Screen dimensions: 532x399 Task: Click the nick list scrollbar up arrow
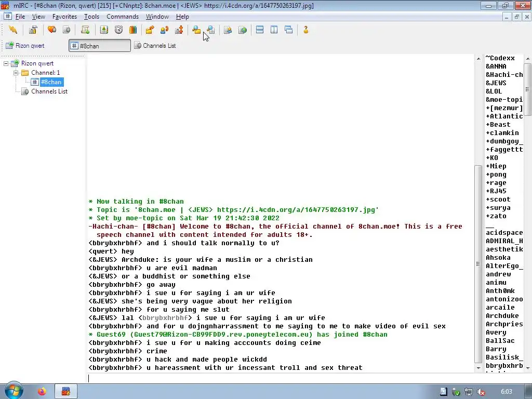[x=528, y=59]
